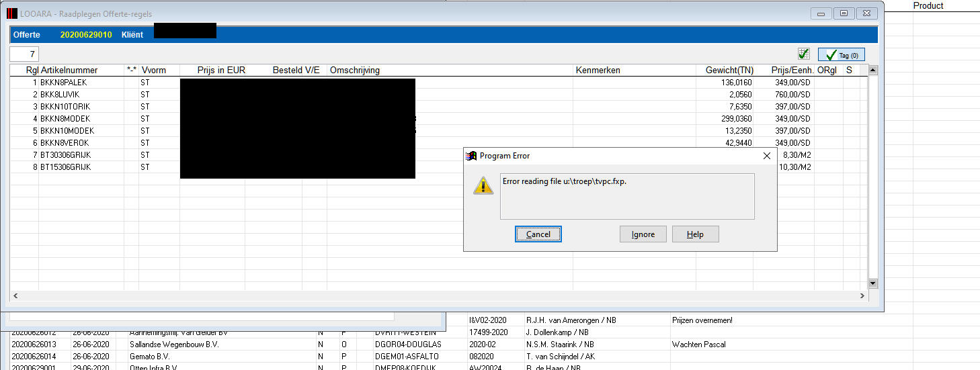Click the warning triangle icon in error dialog
The image size is (980, 370).
(x=483, y=185)
